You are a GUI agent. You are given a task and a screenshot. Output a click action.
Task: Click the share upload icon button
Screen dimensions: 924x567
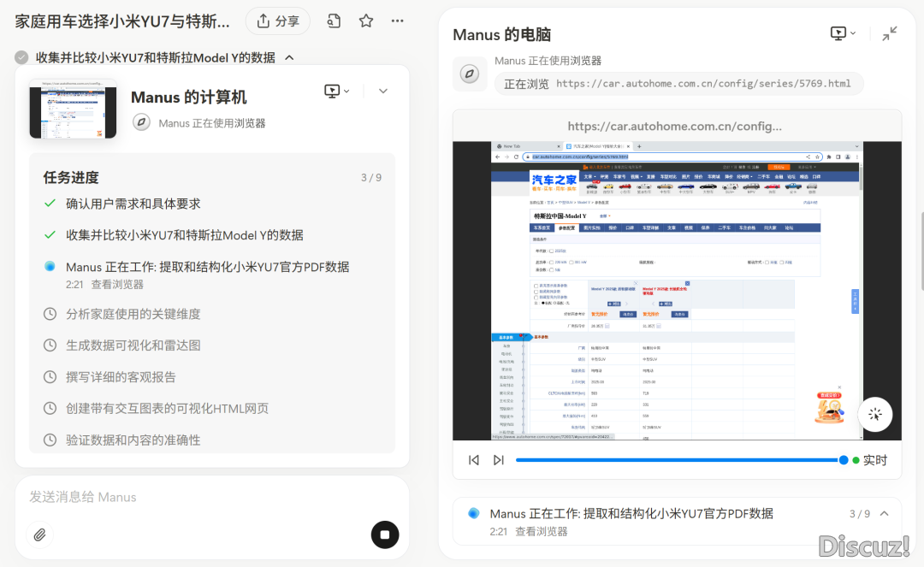[264, 21]
